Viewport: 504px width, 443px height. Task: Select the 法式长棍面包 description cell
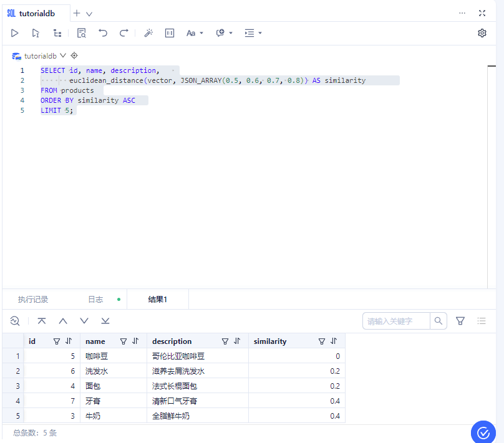pos(198,386)
